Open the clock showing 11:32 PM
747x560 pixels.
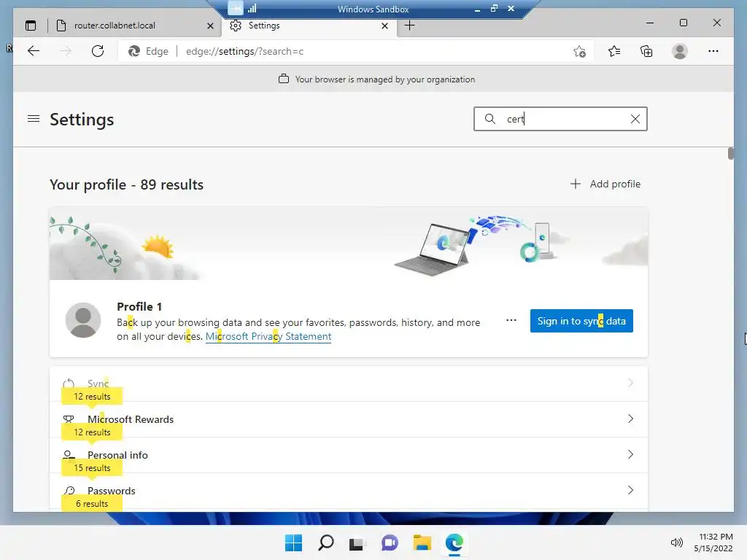[713, 542]
